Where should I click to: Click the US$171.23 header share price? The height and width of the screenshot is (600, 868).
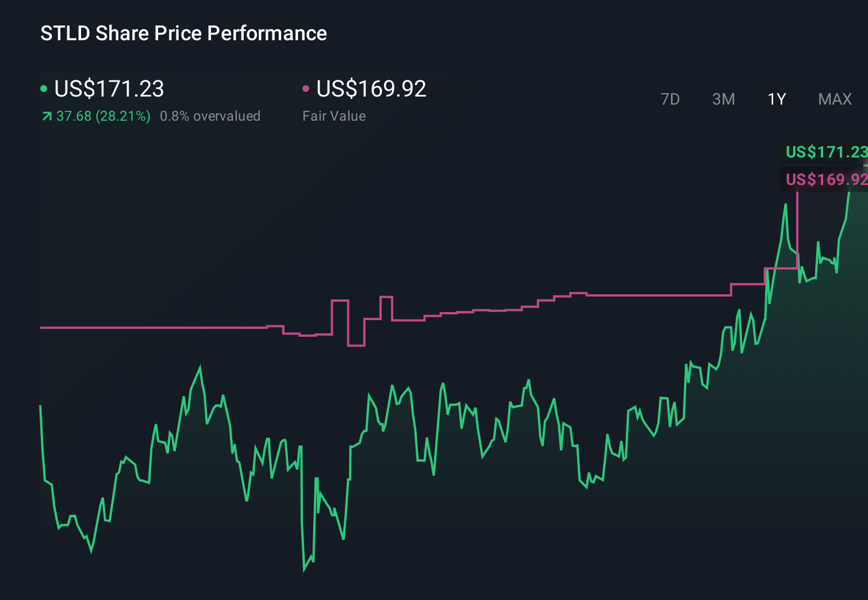tap(109, 89)
